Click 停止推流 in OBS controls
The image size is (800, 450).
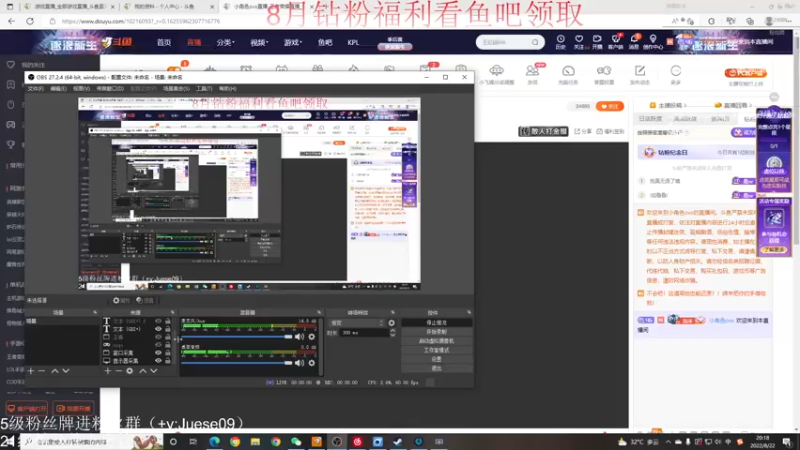[x=436, y=323]
